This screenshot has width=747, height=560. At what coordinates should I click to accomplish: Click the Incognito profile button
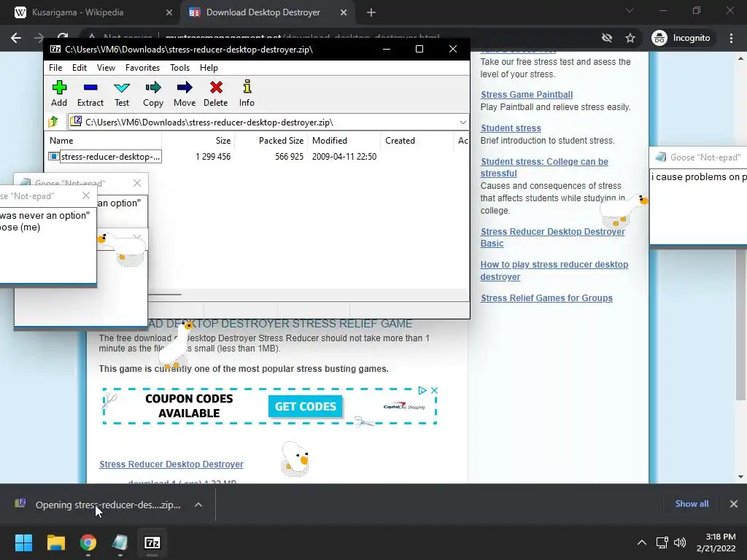click(681, 38)
